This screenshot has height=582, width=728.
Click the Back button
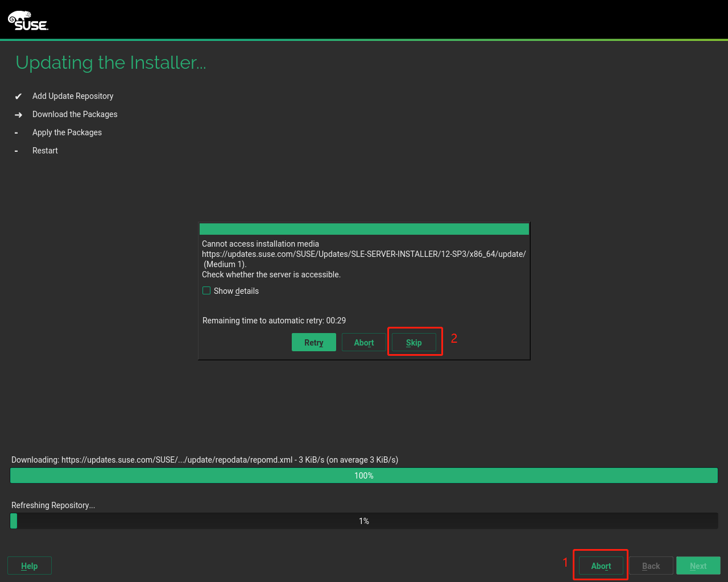(651, 566)
